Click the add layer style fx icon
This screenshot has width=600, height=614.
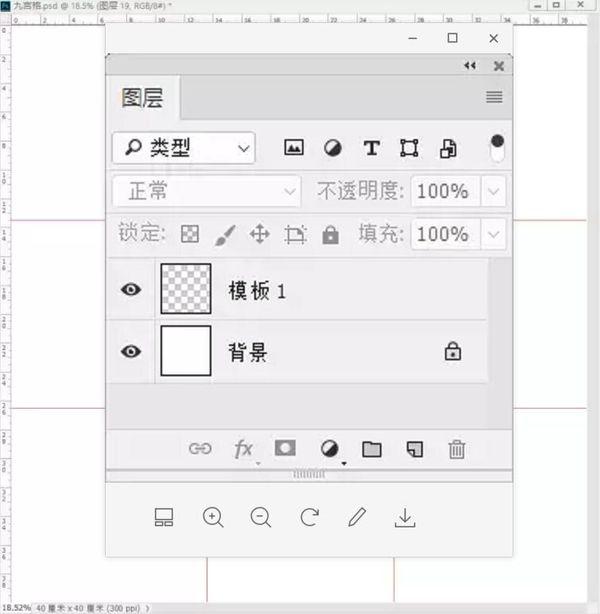click(x=243, y=449)
